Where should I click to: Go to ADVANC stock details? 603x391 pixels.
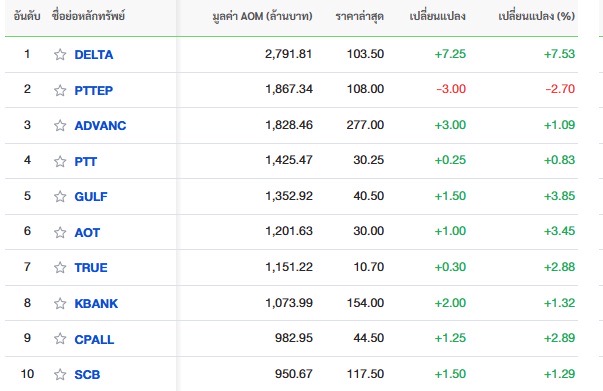click(x=100, y=125)
